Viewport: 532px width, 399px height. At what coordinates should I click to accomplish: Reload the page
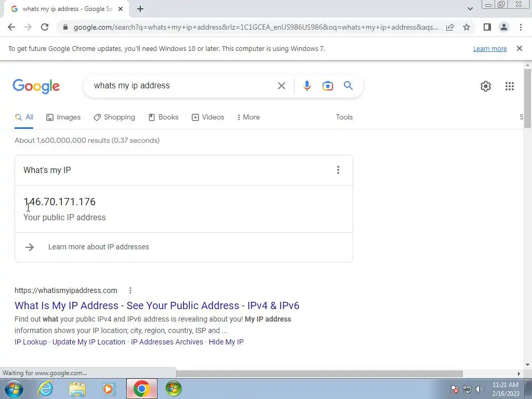(45, 27)
